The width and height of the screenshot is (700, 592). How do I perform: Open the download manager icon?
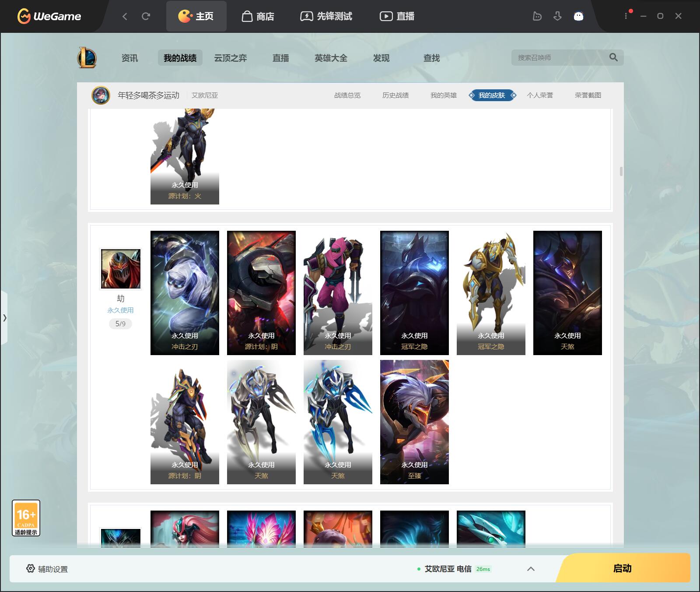pos(557,16)
